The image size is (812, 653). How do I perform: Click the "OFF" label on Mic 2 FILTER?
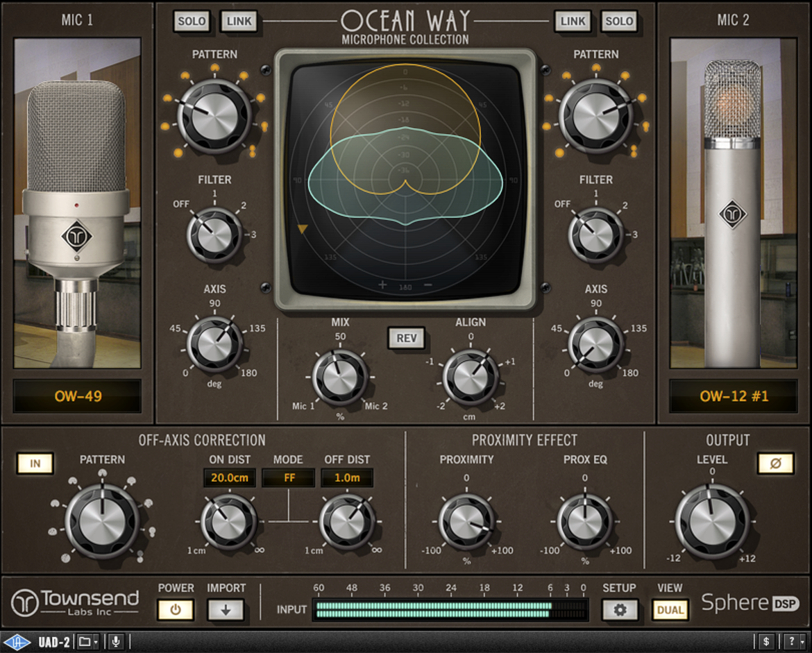tap(562, 204)
